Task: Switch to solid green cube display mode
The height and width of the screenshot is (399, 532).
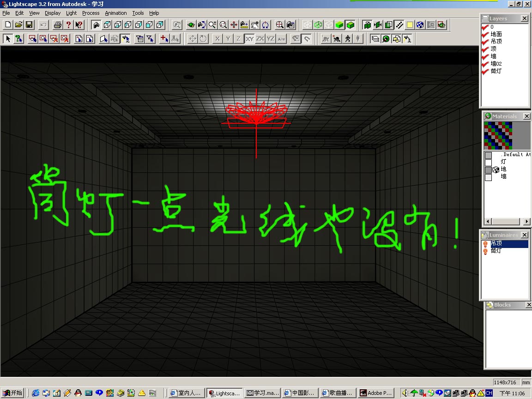Action: tap(339, 25)
